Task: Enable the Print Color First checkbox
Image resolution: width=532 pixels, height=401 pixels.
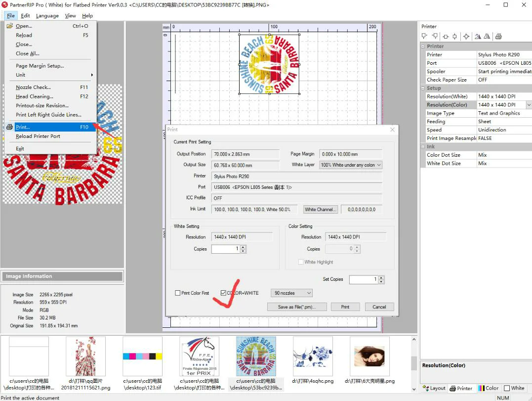Action: tap(177, 293)
